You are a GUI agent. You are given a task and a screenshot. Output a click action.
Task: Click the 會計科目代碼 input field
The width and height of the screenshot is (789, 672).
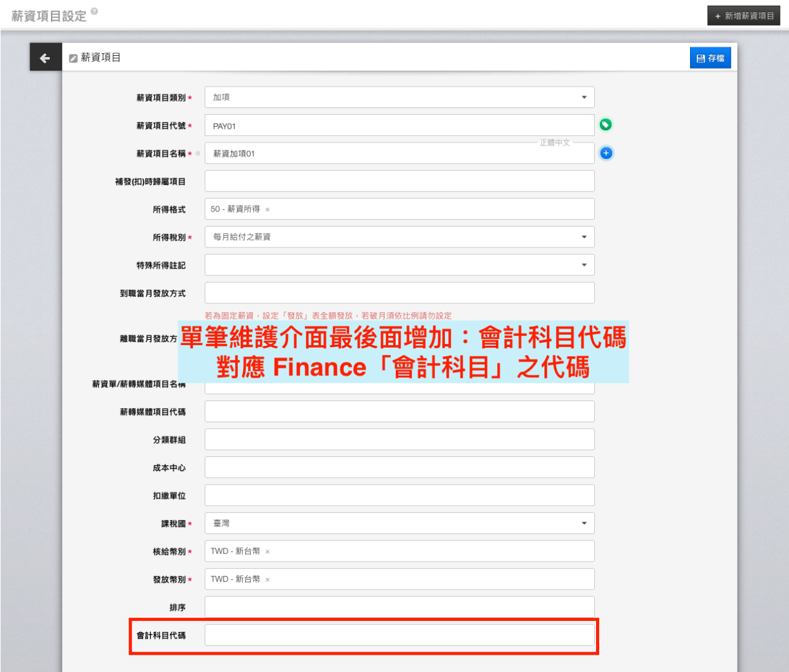[x=399, y=635]
